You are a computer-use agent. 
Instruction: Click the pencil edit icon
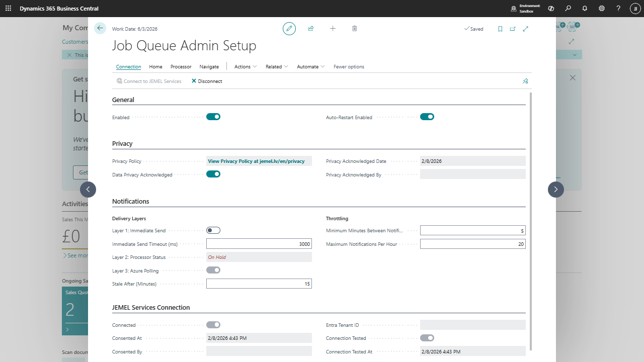pyautogui.click(x=289, y=29)
